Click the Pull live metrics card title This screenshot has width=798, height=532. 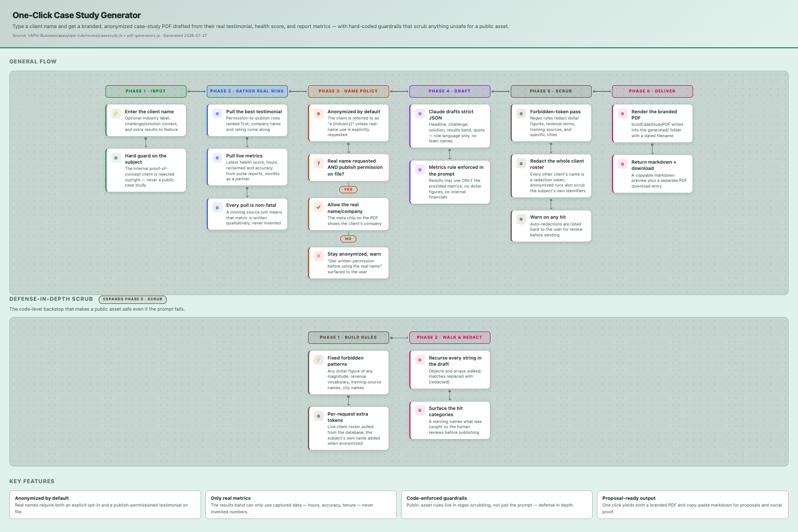coord(244,156)
